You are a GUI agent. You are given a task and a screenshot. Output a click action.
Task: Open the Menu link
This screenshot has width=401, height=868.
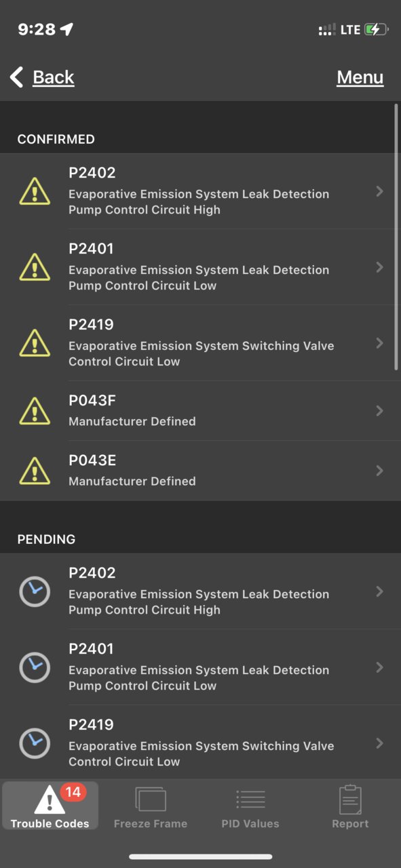click(x=360, y=77)
